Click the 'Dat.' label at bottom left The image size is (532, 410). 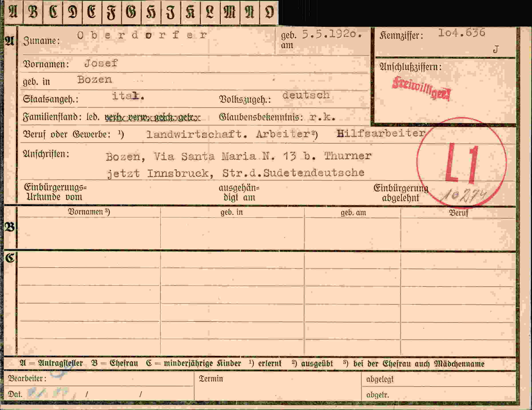pyautogui.click(x=15, y=394)
